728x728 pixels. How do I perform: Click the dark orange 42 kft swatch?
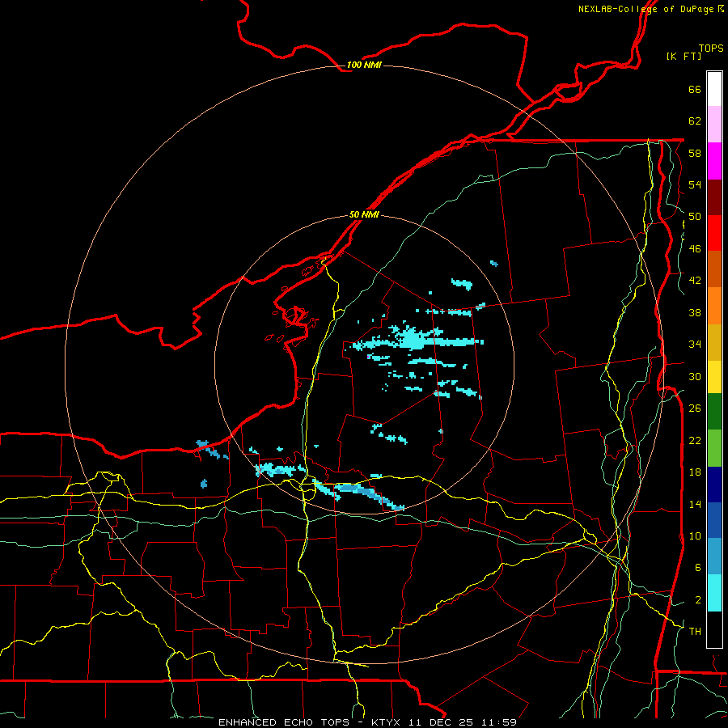(x=714, y=269)
